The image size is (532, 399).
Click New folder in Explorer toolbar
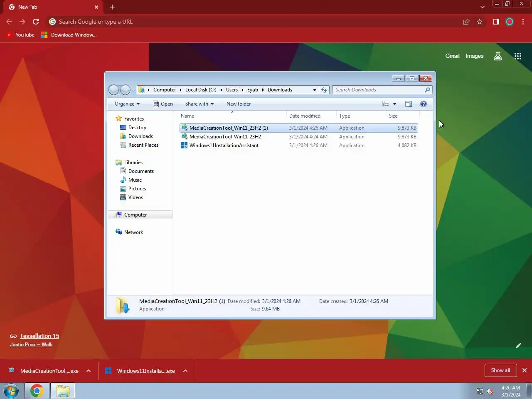[x=239, y=104]
